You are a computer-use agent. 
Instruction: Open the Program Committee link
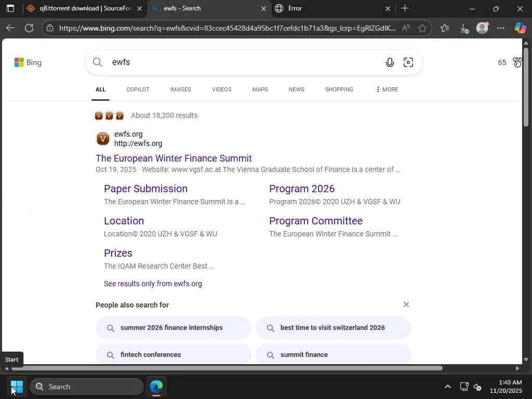pyautogui.click(x=316, y=221)
